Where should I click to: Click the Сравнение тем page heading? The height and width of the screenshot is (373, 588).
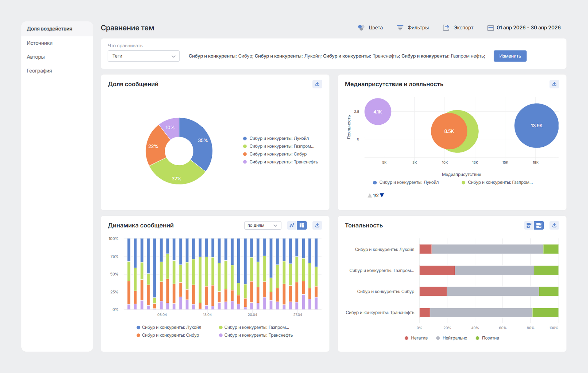[x=127, y=28]
